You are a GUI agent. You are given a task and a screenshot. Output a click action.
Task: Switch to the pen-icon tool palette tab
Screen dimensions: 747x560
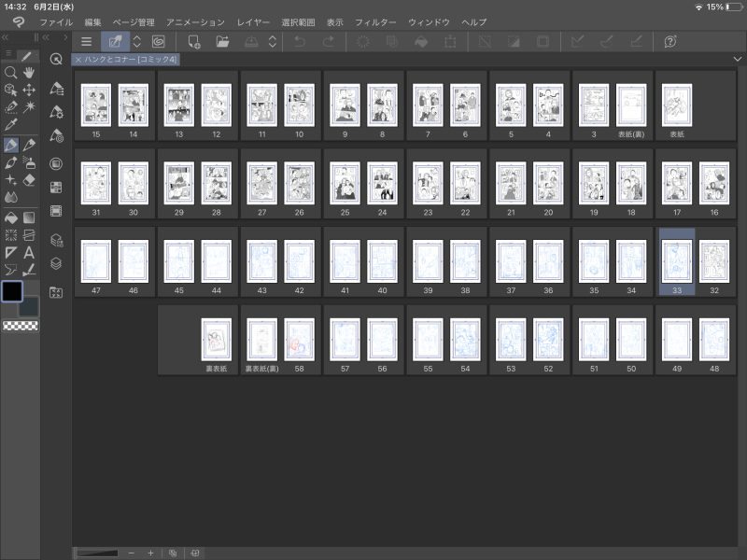(x=27, y=56)
